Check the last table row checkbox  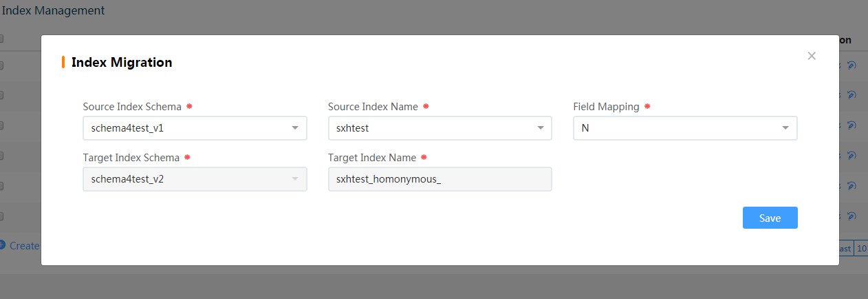[1, 216]
